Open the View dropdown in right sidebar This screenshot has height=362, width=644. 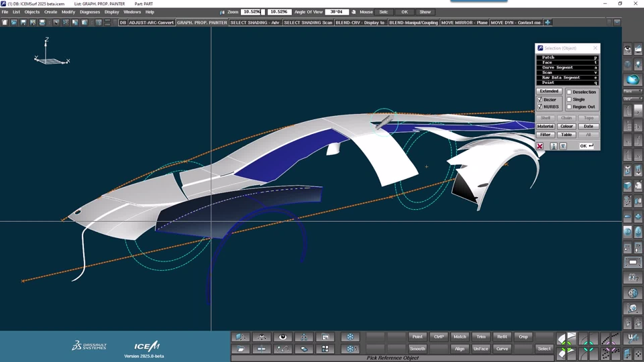[x=632, y=99]
